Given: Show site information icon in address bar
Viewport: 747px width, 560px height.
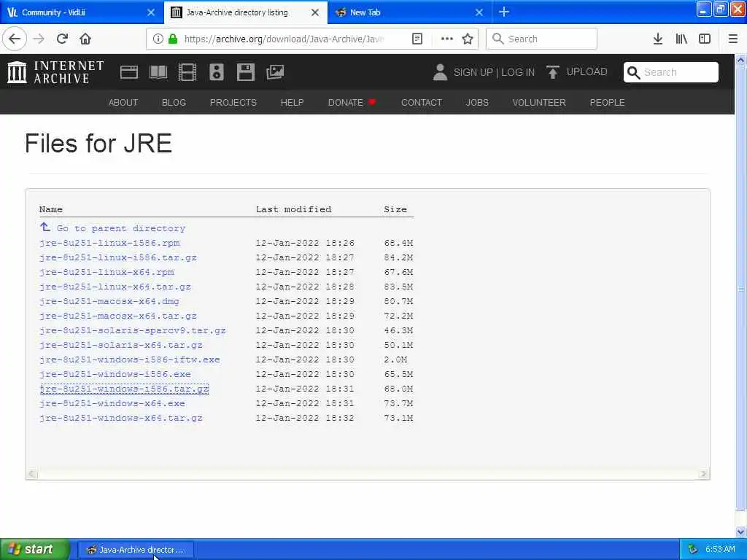Looking at the screenshot, I should pyautogui.click(x=158, y=39).
